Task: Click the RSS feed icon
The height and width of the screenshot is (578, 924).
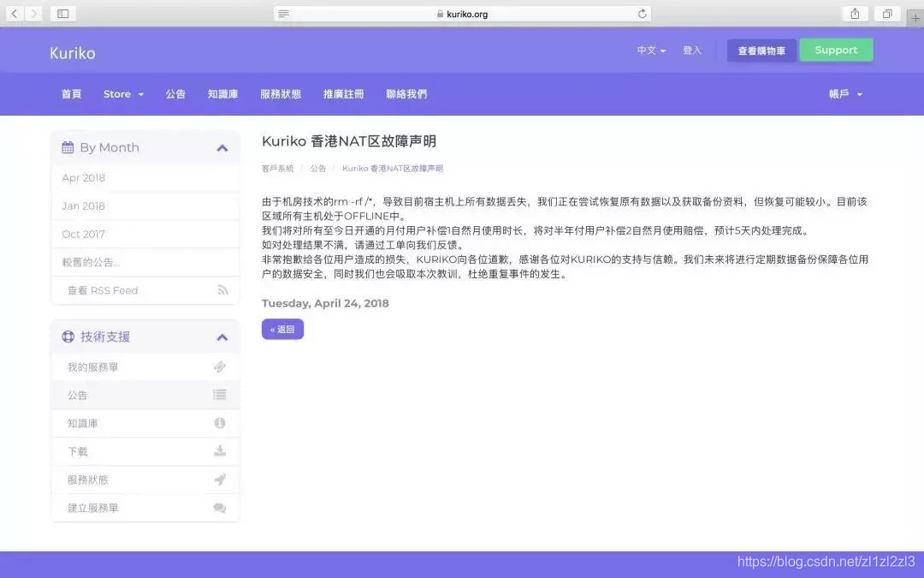Action: (222, 290)
